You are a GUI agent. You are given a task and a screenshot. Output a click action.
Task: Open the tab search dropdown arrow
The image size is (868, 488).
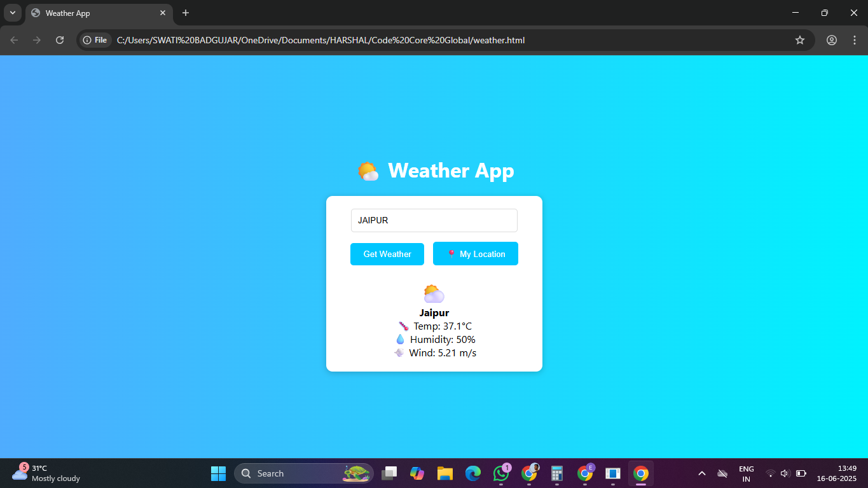point(13,13)
